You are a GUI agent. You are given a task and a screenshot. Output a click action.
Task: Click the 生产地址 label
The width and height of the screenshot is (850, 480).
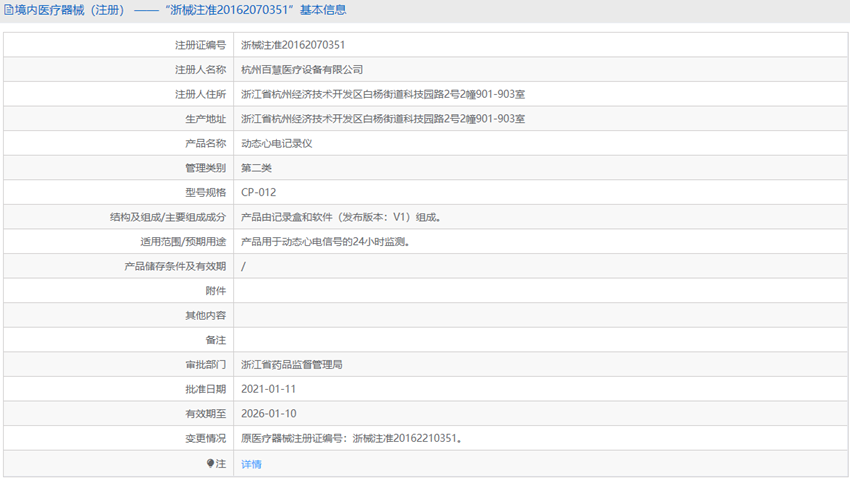click(205, 119)
